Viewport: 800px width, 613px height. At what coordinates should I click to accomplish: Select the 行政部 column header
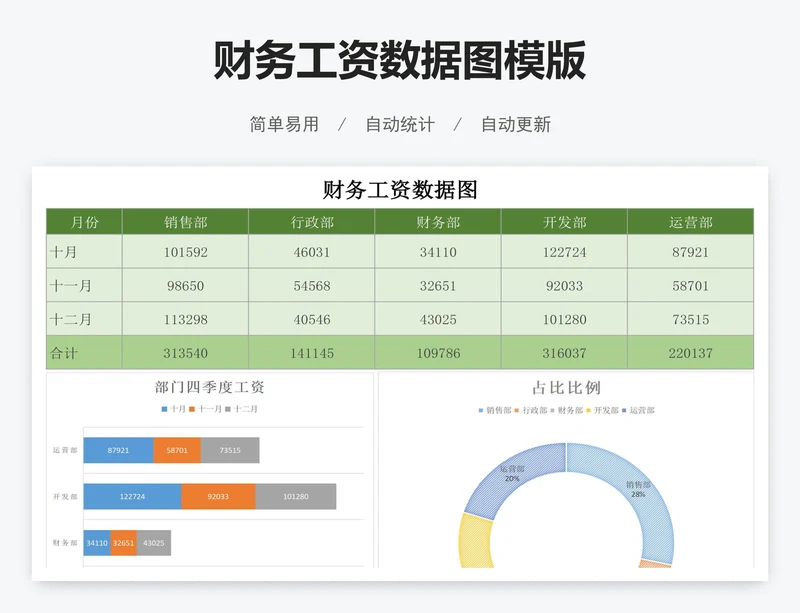point(312,222)
